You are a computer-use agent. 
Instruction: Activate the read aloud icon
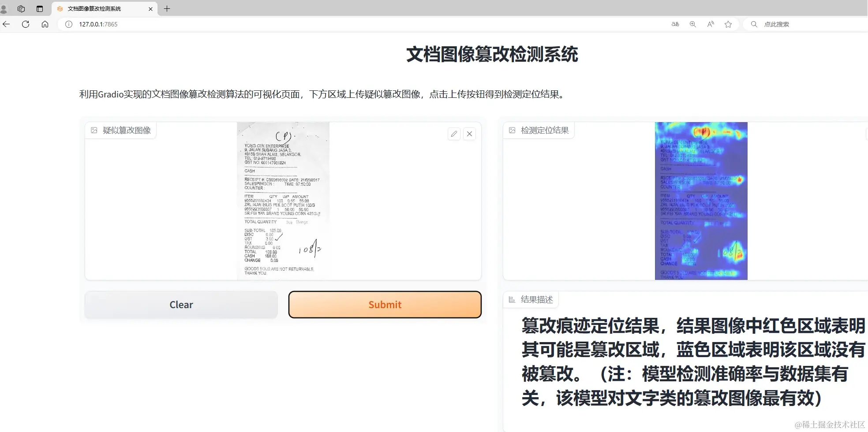tap(711, 24)
